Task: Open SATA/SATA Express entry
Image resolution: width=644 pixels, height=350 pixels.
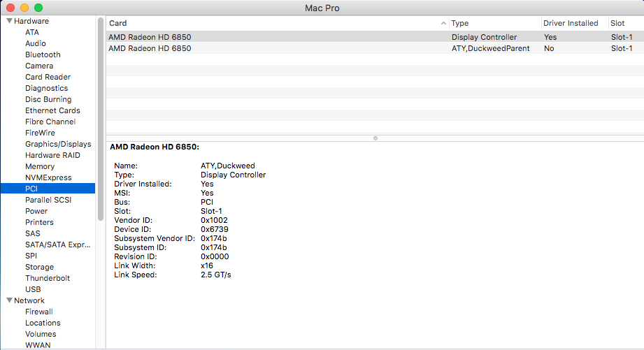Action: coord(57,245)
